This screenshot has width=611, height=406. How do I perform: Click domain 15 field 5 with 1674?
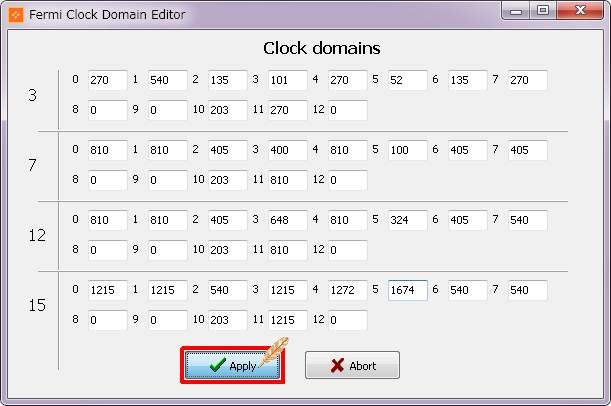408,290
